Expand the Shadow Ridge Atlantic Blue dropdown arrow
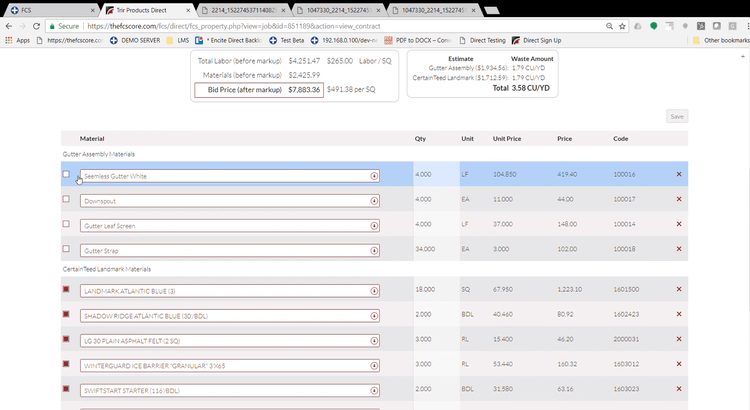This screenshot has width=750, height=410. click(374, 316)
